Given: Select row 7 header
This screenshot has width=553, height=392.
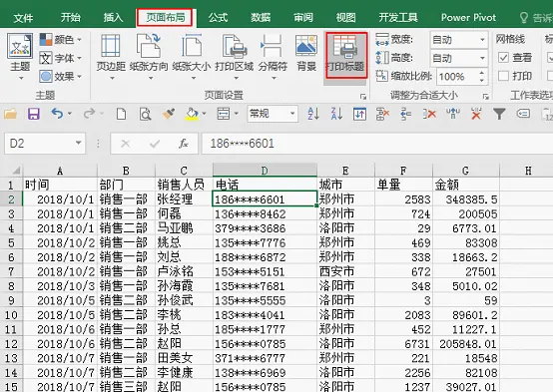Looking at the screenshot, I should [11, 271].
